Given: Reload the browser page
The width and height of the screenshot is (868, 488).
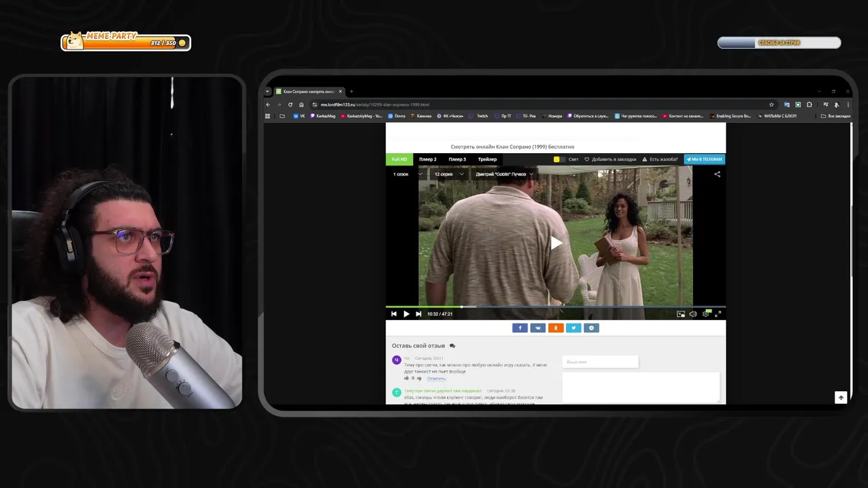Looking at the screenshot, I should [x=290, y=104].
